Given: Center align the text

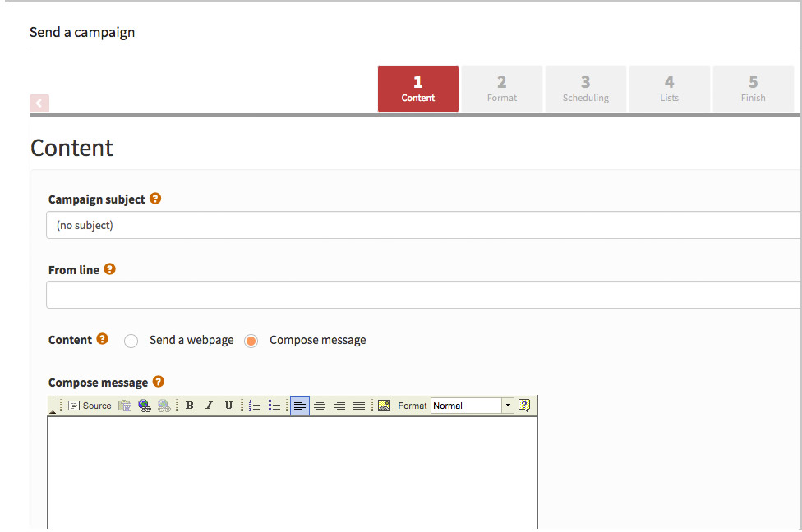Looking at the screenshot, I should point(320,406).
